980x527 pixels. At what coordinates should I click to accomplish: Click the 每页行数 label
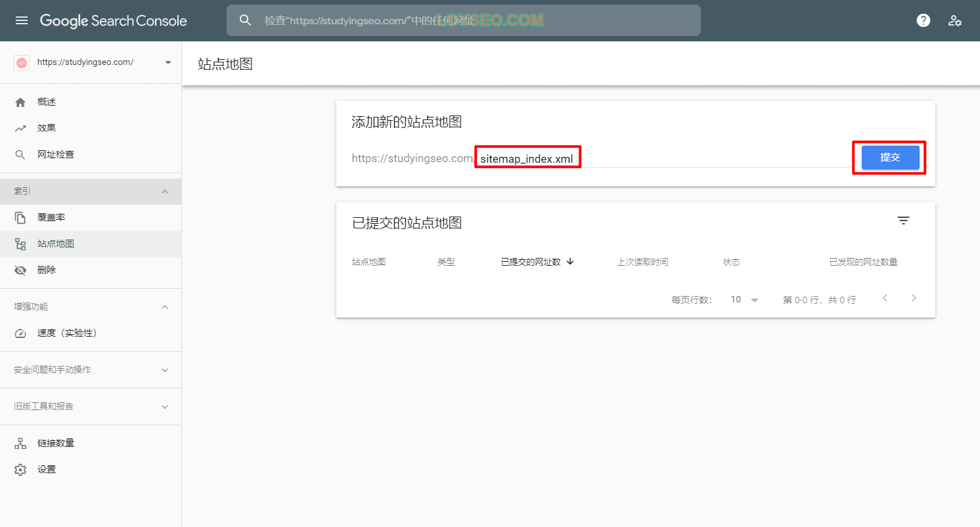pos(692,300)
